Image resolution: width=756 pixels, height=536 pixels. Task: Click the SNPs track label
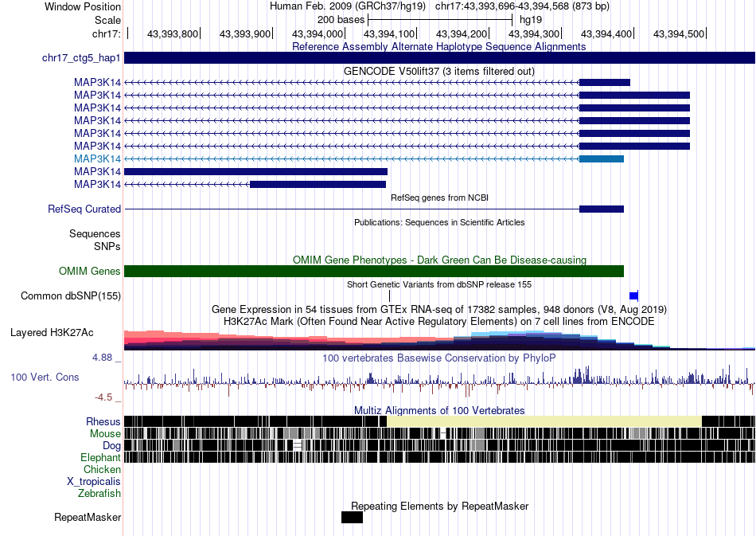click(x=107, y=246)
